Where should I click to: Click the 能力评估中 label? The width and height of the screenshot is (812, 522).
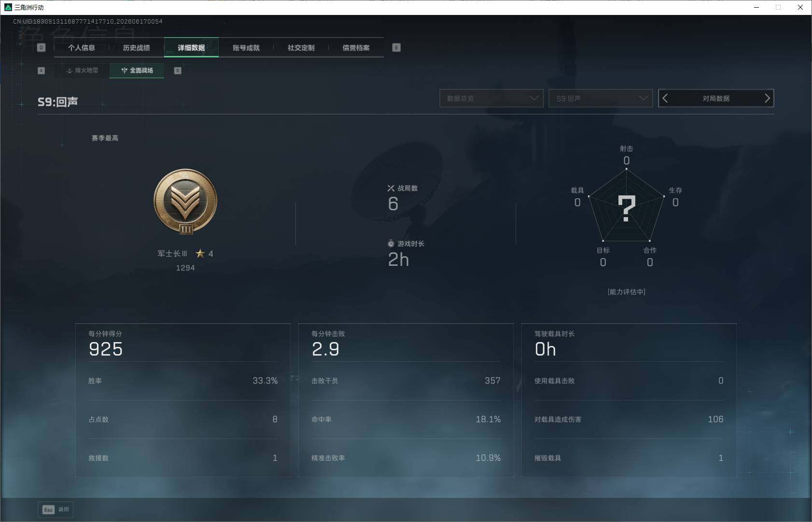click(627, 292)
